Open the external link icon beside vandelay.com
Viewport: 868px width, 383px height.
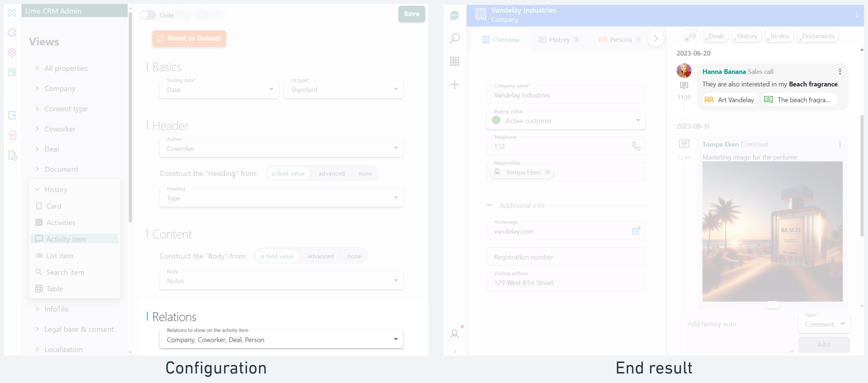pyautogui.click(x=636, y=231)
